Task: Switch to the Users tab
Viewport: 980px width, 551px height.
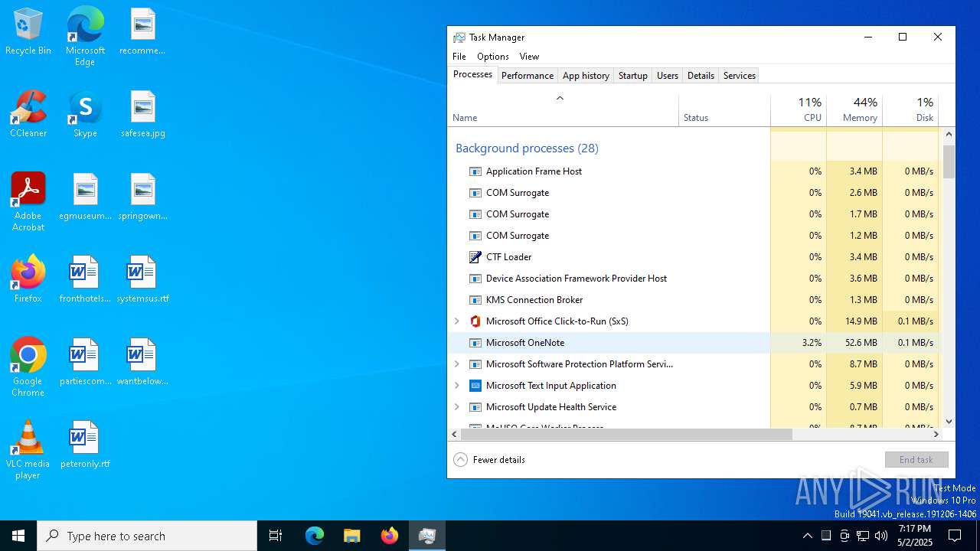Action: point(668,76)
